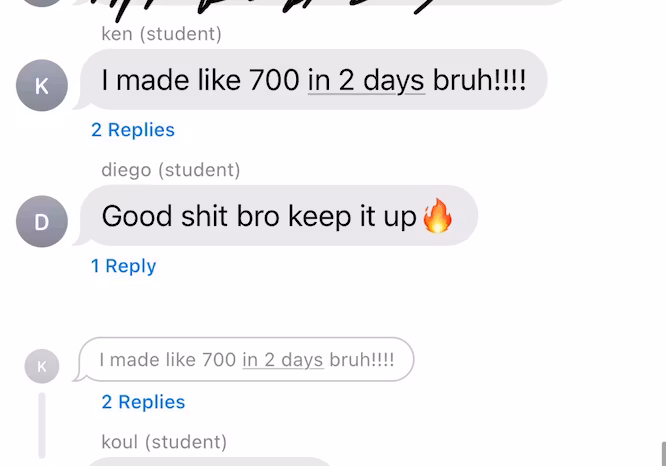Open the quoted outlined message bubble

(246, 359)
